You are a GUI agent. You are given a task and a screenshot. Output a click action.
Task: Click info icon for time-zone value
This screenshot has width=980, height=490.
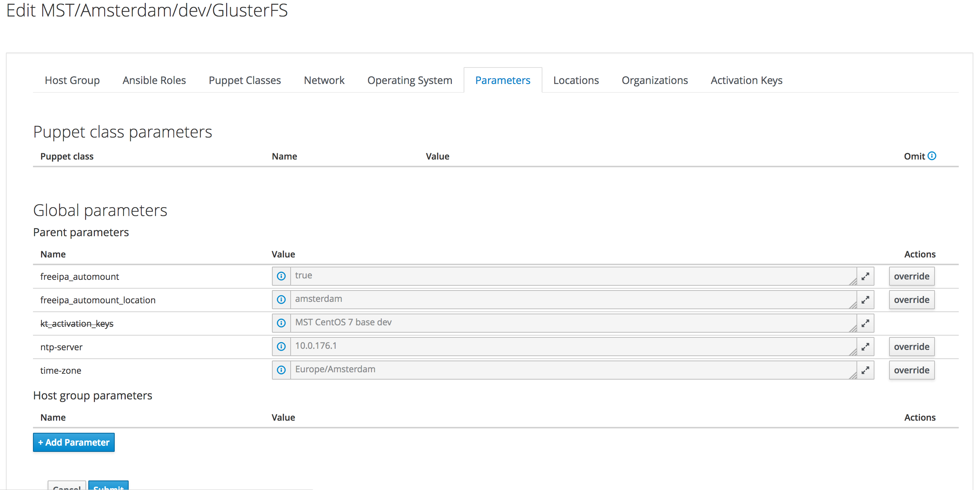[281, 370]
